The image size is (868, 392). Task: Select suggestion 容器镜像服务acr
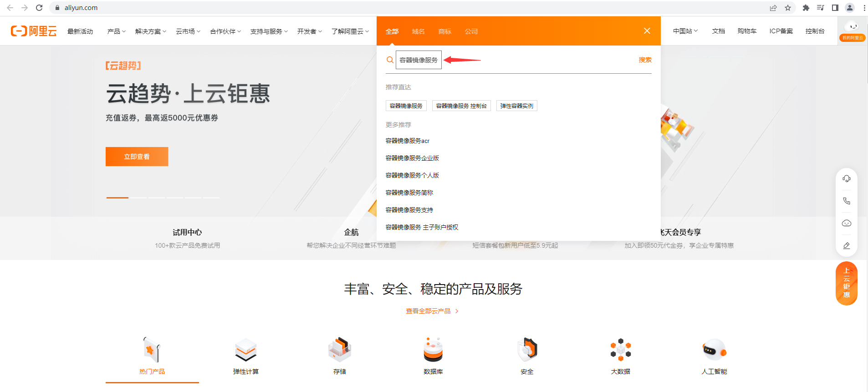tap(408, 141)
